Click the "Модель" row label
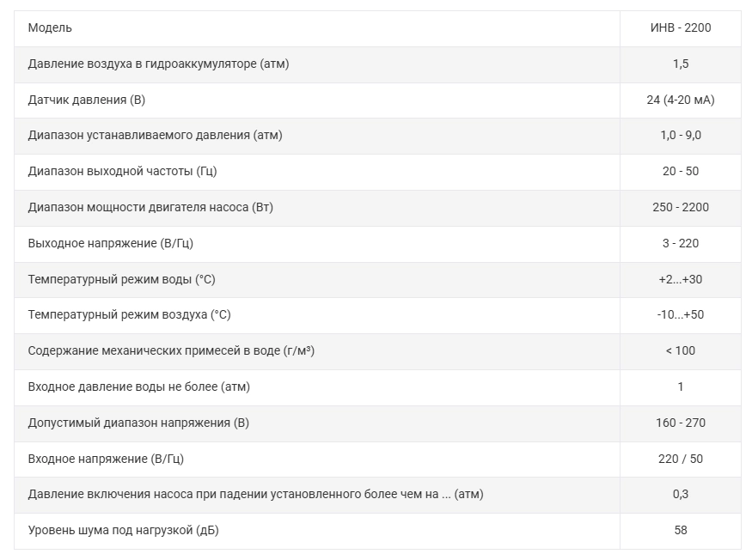 [50, 27]
